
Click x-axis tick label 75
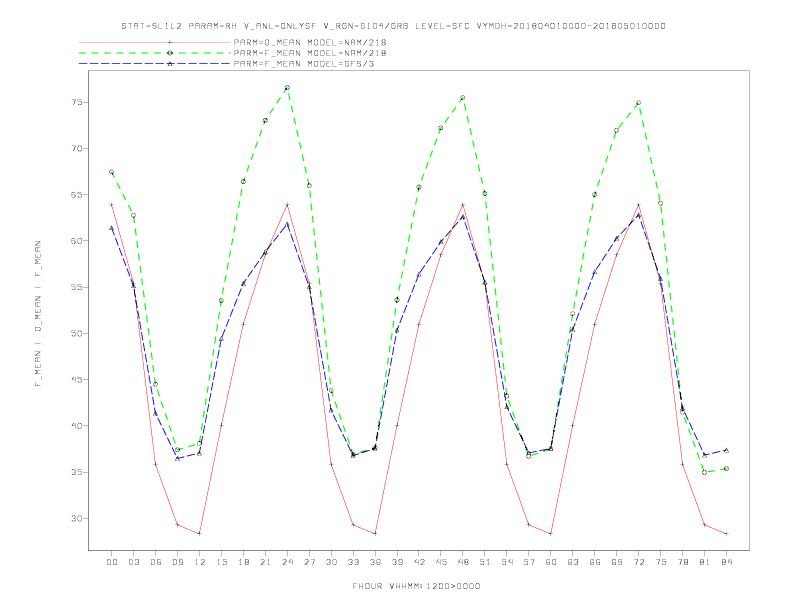[661, 562]
